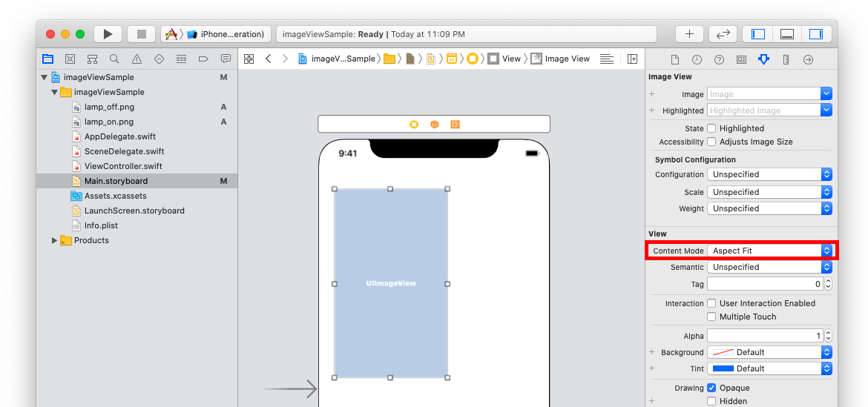Hide the Navigator left panel
The image size is (868, 407).
(758, 34)
